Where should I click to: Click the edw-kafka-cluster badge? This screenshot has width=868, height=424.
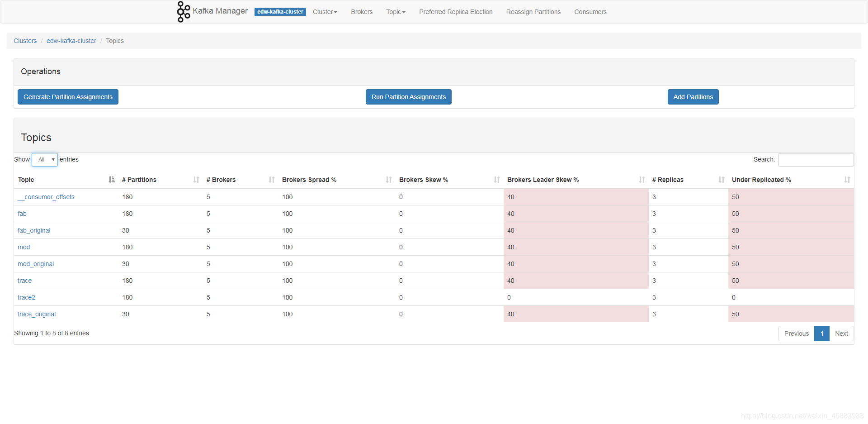click(280, 12)
